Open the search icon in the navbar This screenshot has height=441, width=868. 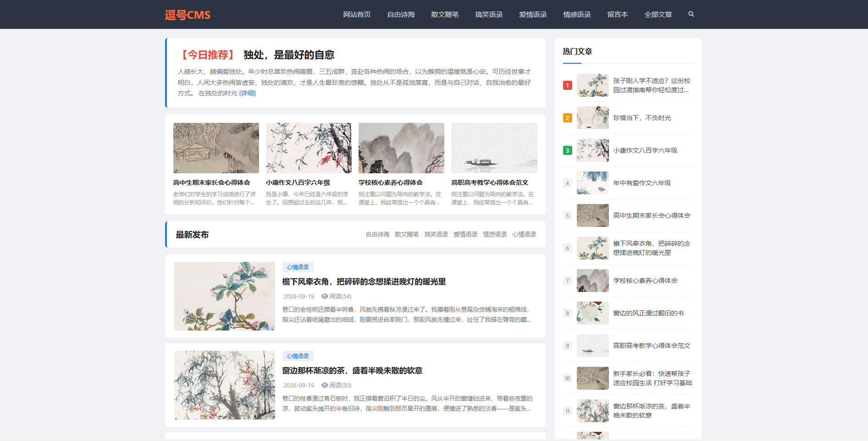point(691,14)
